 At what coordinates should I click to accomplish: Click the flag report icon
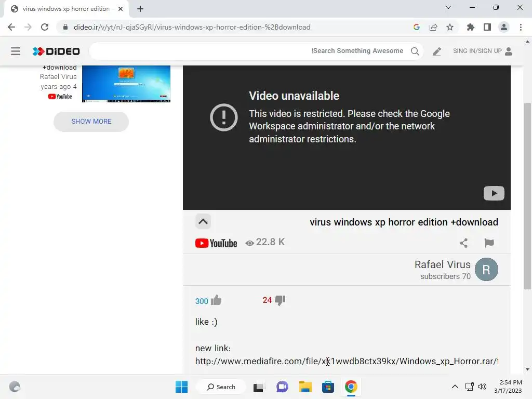489,243
